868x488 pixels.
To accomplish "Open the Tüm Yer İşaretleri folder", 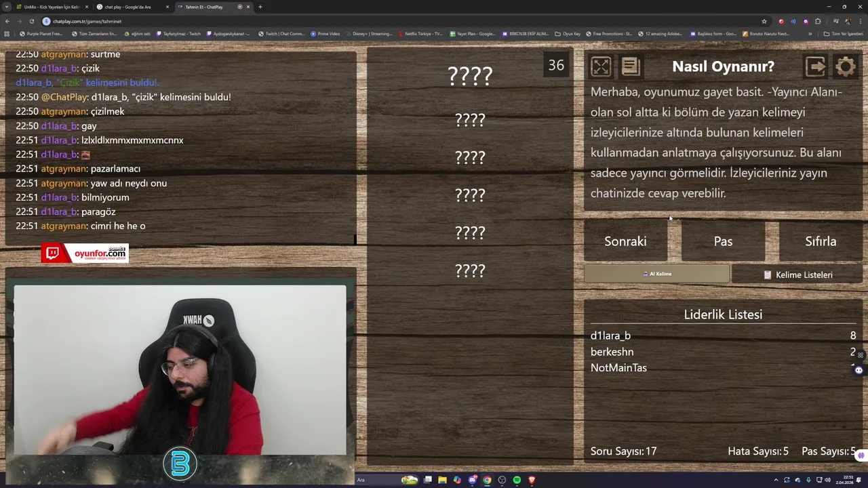I will coord(843,33).
